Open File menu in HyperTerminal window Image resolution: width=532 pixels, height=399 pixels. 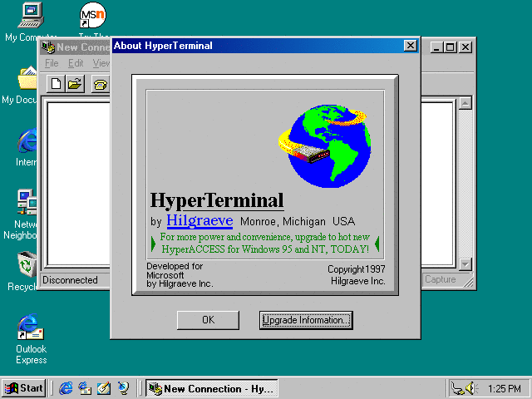point(52,63)
